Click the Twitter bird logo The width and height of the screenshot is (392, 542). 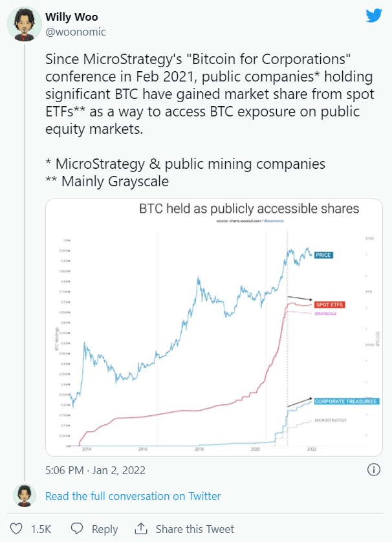[x=374, y=16]
